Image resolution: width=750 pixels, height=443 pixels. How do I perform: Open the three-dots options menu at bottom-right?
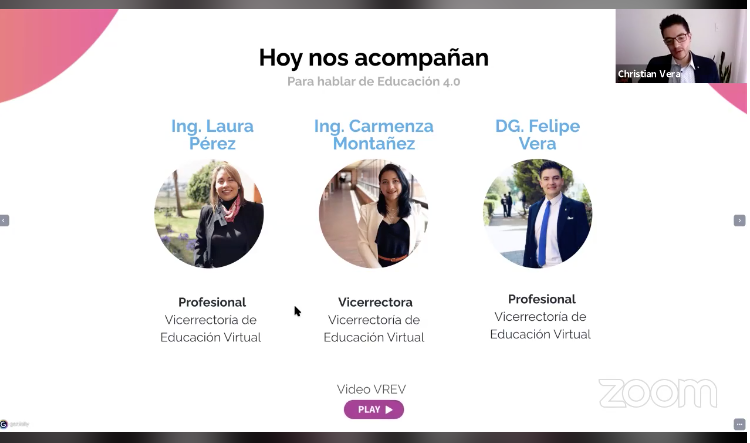click(x=739, y=424)
